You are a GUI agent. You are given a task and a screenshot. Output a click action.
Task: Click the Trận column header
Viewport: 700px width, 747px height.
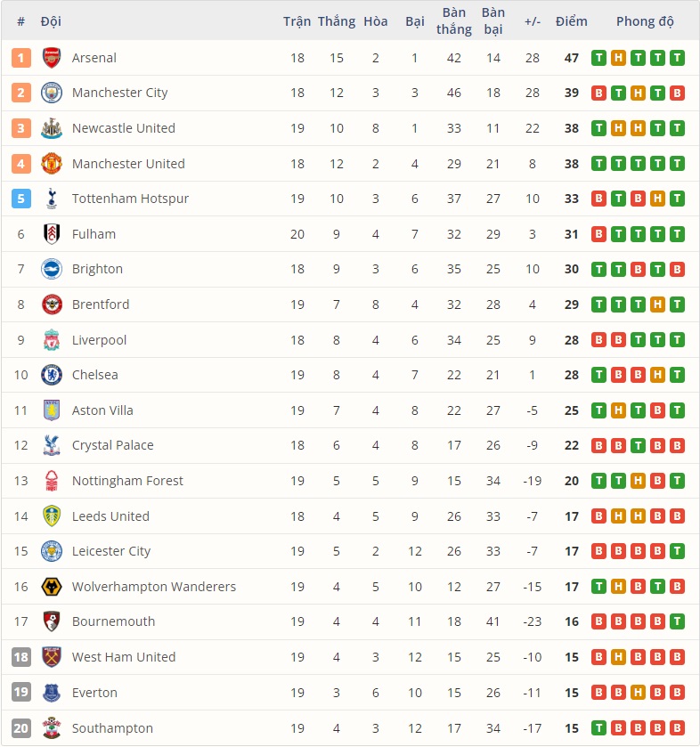(x=295, y=20)
